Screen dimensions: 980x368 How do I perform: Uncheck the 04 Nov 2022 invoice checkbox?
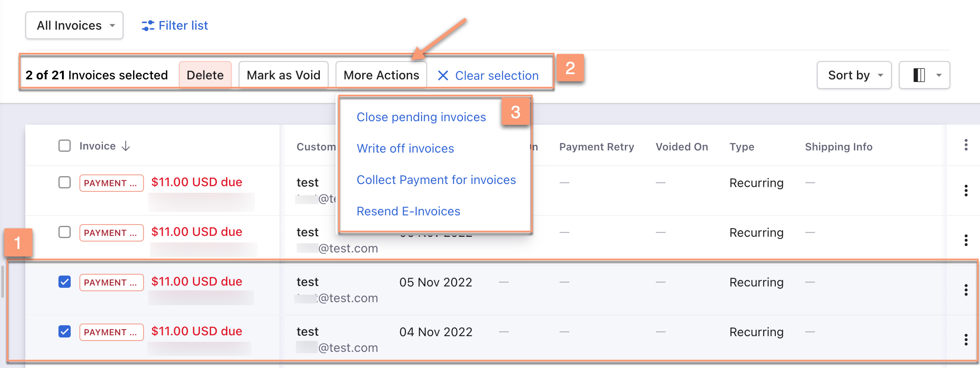(x=65, y=331)
